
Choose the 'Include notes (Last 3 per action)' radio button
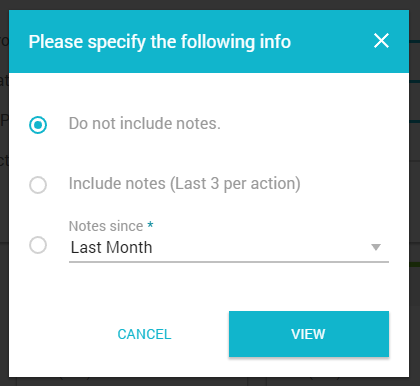click(x=38, y=185)
